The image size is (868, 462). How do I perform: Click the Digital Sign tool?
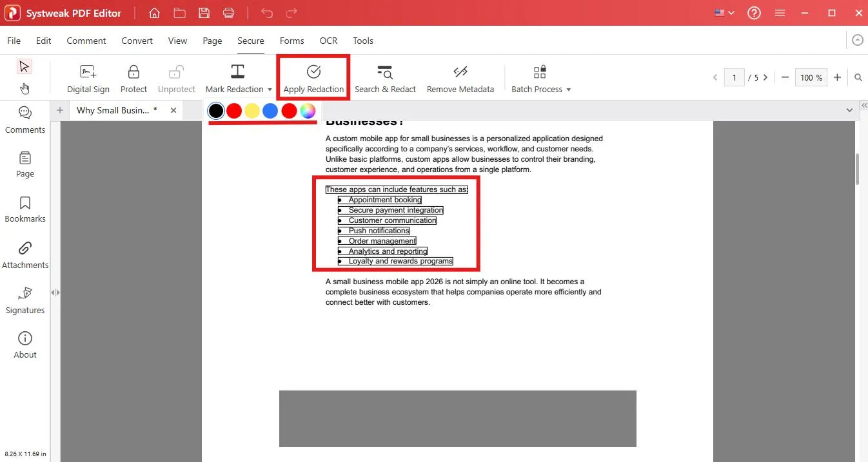(x=88, y=79)
